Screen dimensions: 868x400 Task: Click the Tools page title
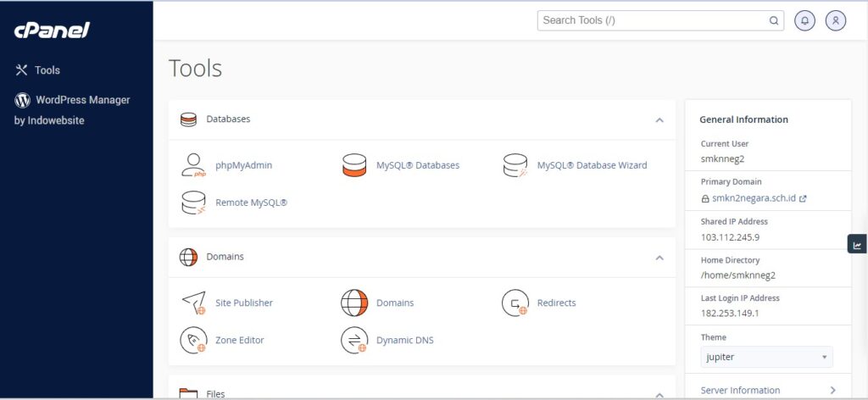196,69
